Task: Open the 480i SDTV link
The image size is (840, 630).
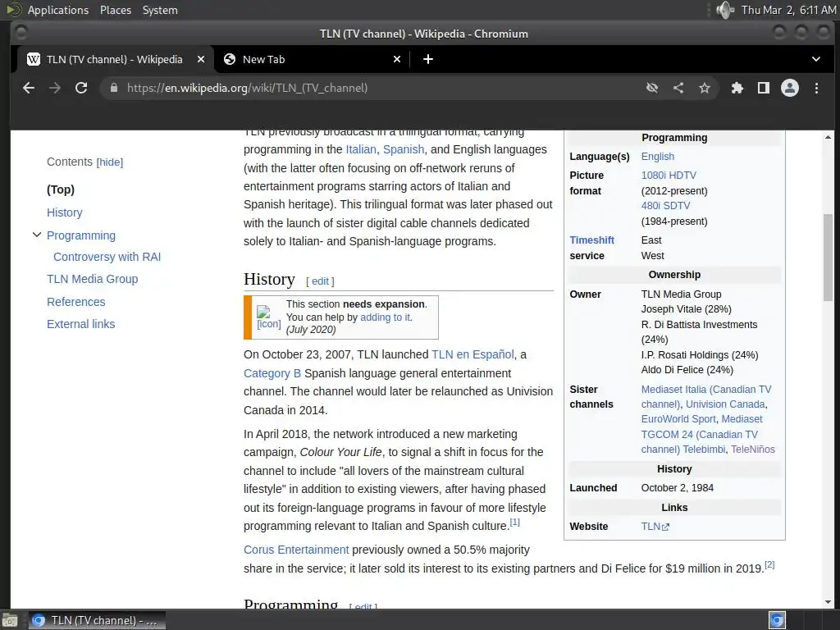Action: 665,206
